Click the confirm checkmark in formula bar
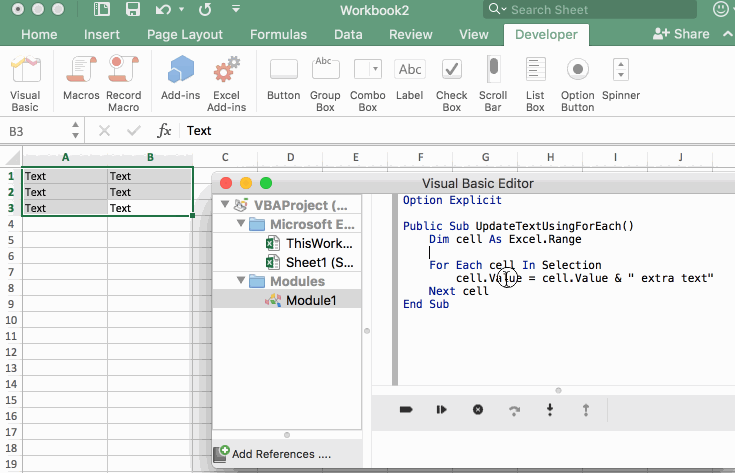 (134, 131)
